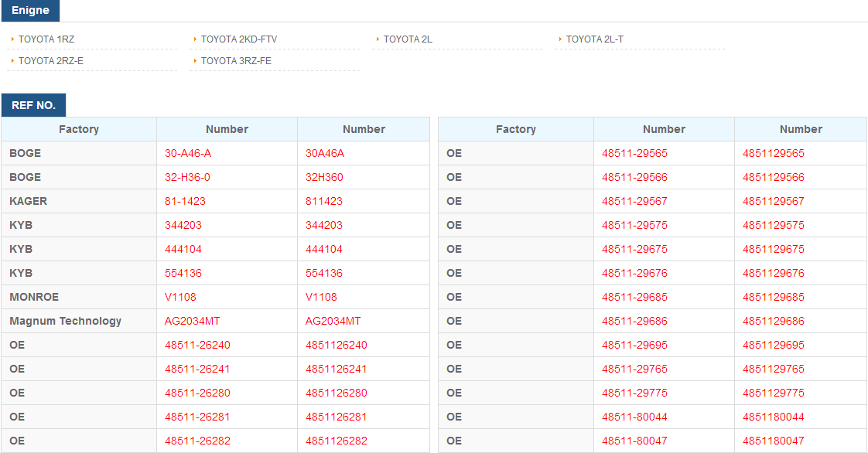Open the TOYOTA 2KD-FTV engine link
This screenshot has height=453, width=868.
click(238, 39)
